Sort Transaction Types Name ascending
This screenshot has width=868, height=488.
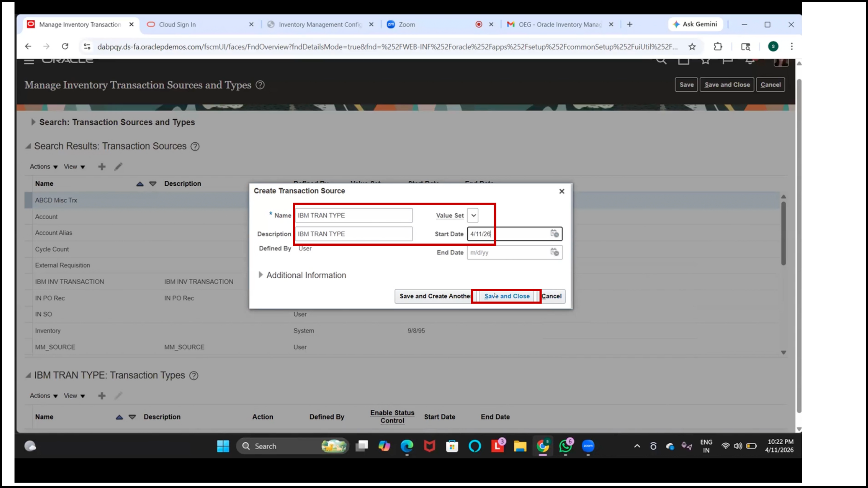[119, 417]
